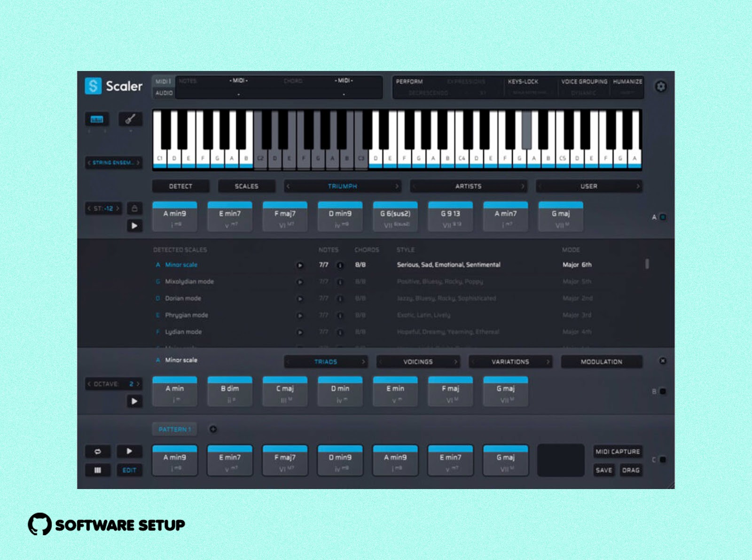
Task: Trigger the F maj7 chord in section A
Action: click(285, 217)
